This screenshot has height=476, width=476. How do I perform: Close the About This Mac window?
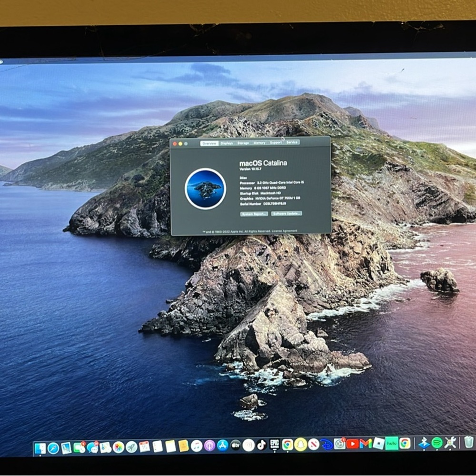[175, 144]
